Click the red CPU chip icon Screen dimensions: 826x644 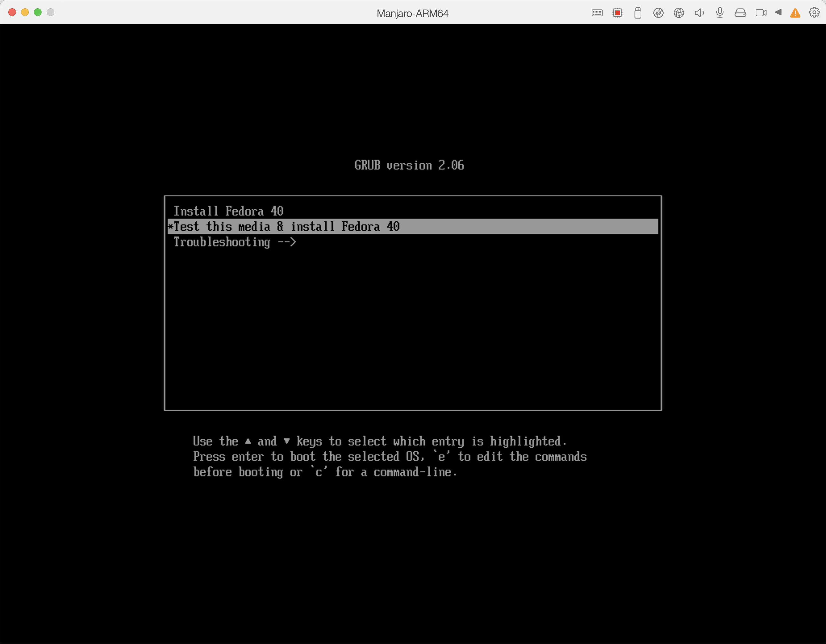click(617, 13)
